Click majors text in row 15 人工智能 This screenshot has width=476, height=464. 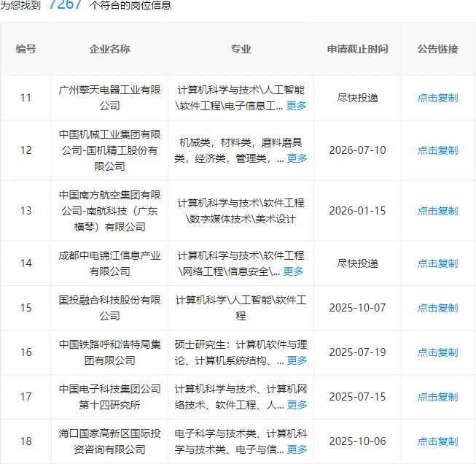241,308
